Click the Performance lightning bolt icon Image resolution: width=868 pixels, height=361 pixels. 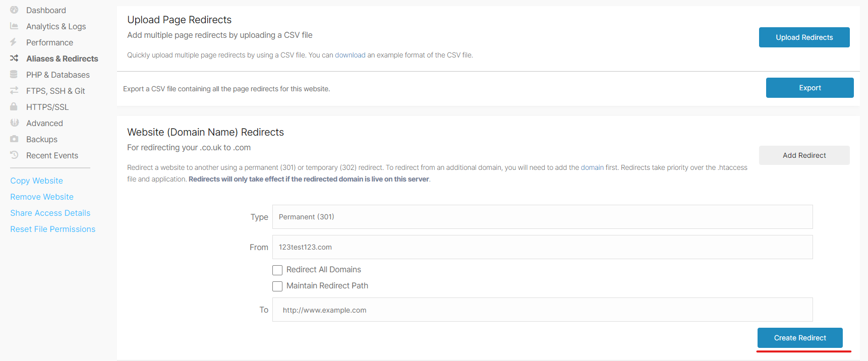pyautogui.click(x=14, y=42)
